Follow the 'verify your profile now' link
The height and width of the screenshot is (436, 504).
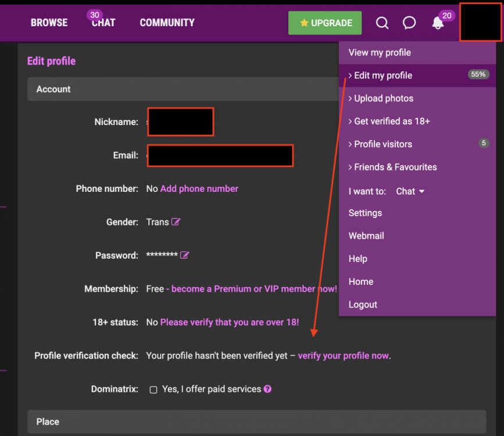click(343, 355)
